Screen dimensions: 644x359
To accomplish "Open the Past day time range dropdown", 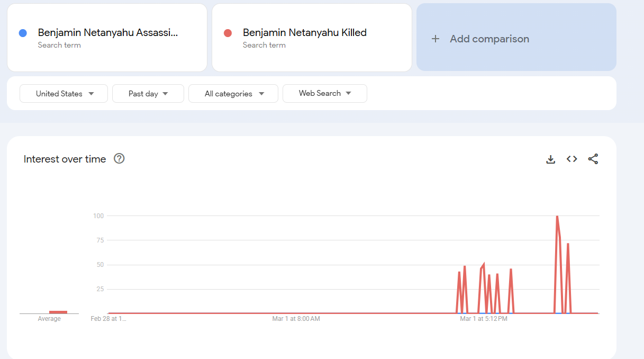I will point(148,93).
